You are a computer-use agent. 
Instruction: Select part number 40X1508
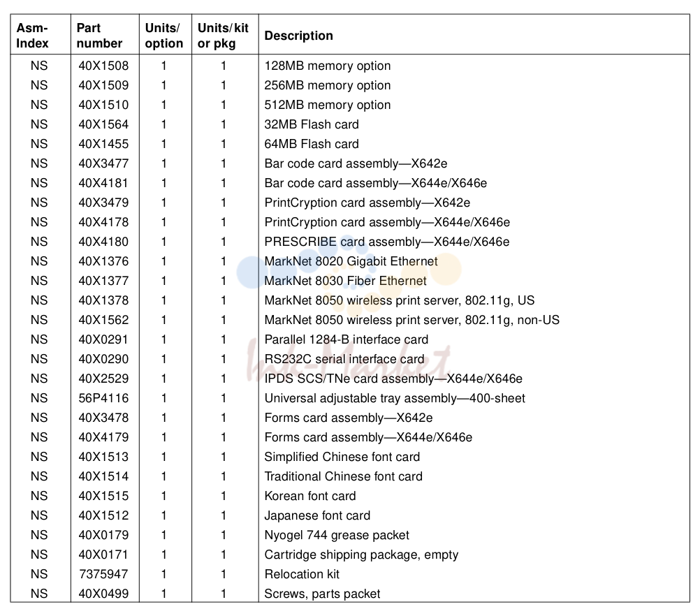tap(103, 66)
